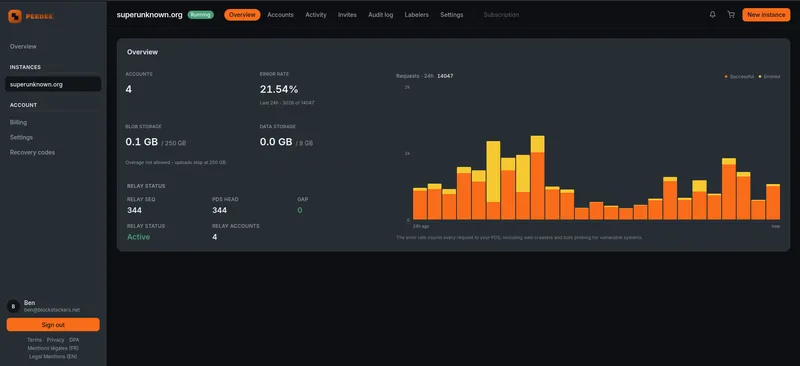Click the tallest yellow errored chart bar
800x366 pixels.
click(493, 172)
